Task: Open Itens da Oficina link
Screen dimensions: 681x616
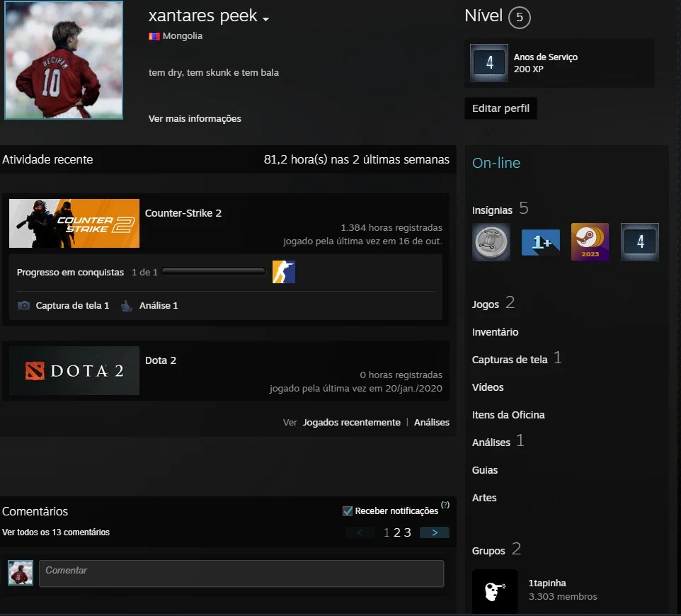Action: click(x=508, y=415)
